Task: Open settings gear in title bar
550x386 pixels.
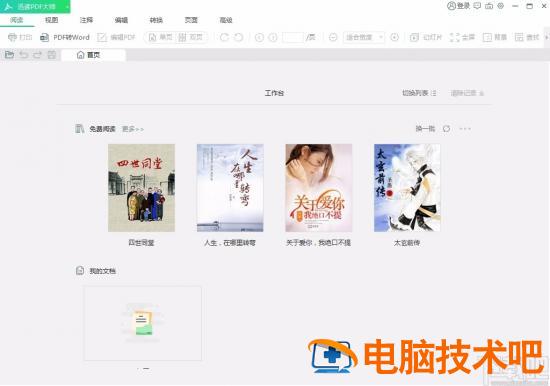Action: pos(501,6)
